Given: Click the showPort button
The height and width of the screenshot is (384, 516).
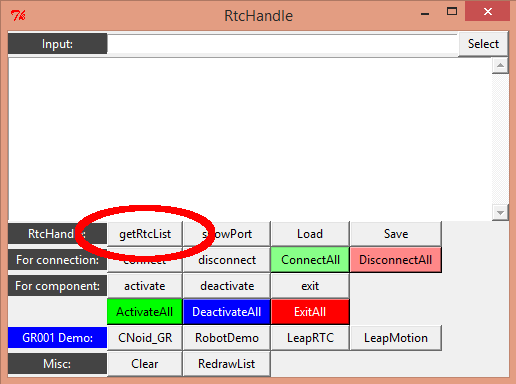Looking at the screenshot, I should (227, 234).
